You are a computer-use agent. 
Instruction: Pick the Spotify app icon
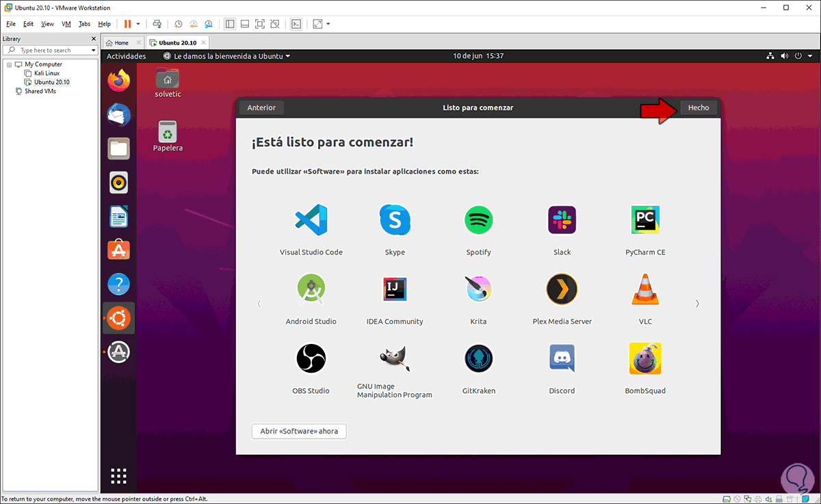[x=478, y=220]
